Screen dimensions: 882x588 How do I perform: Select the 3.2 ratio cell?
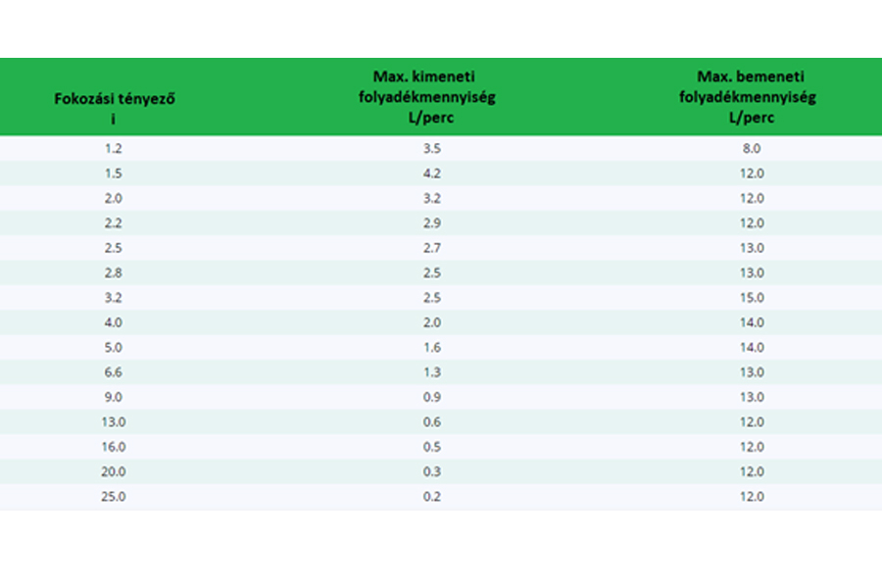point(113,298)
